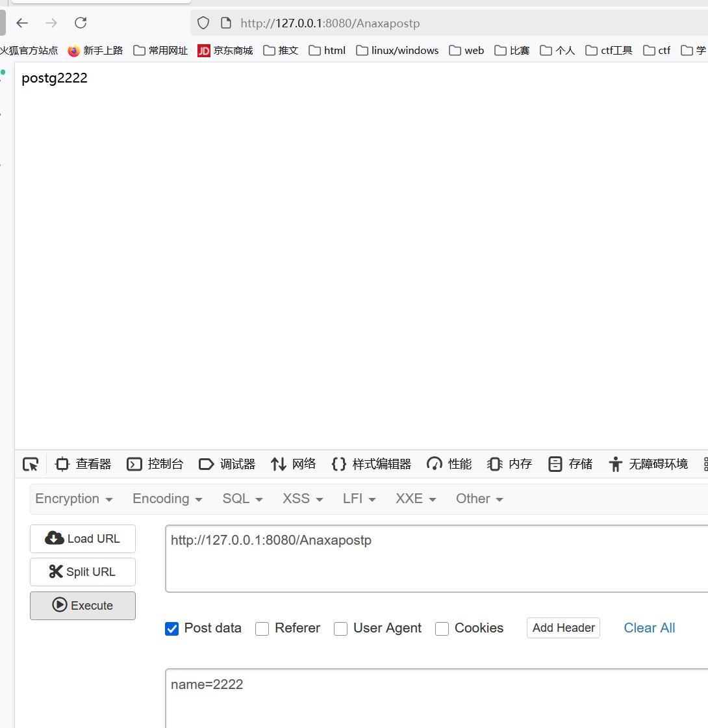Enable the Cookies checkbox

point(442,629)
